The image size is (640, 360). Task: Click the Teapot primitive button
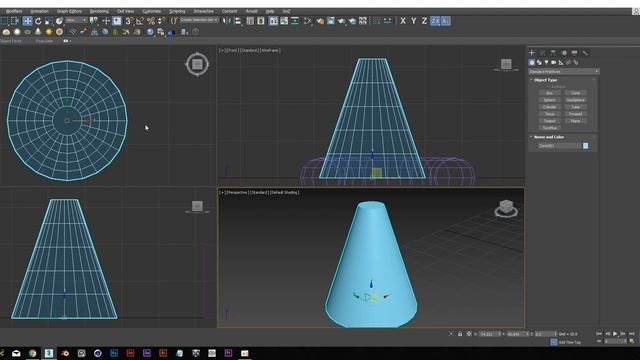click(x=549, y=121)
